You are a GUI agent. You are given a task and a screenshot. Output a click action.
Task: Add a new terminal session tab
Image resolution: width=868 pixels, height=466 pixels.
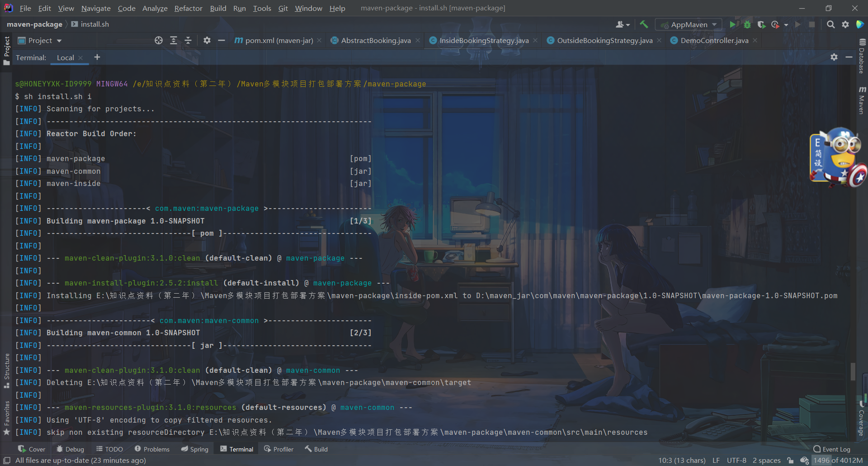tap(97, 57)
